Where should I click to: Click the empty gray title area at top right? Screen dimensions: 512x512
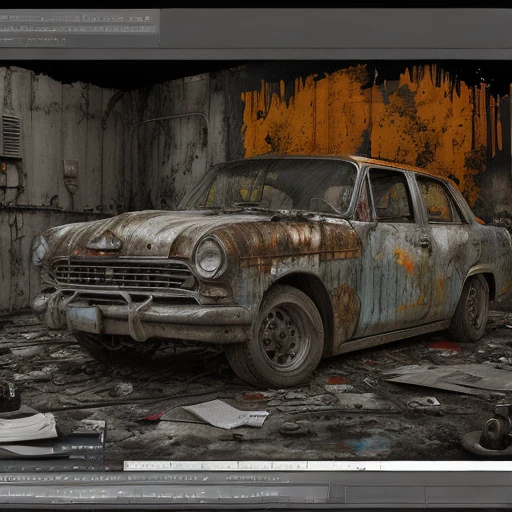click(x=336, y=28)
